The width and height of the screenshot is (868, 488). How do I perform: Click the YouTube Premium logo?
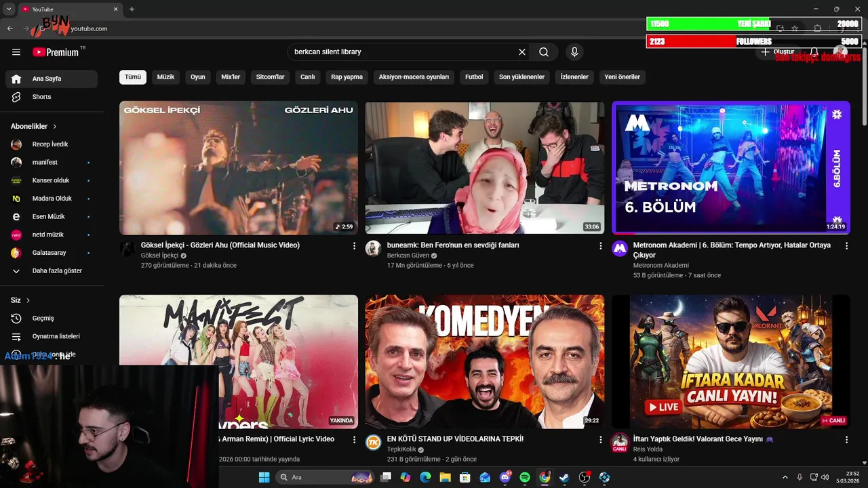[x=56, y=52]
